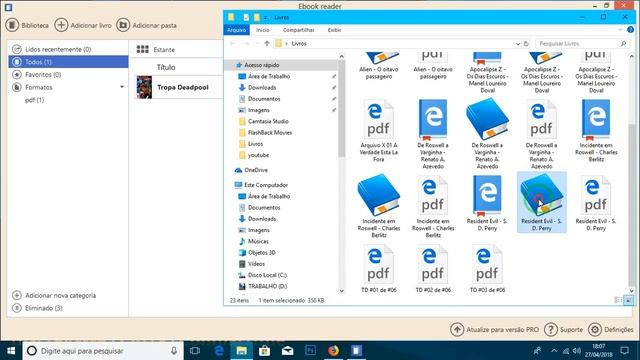Viewport: 640px width, 360px height.
Task: Select the Todos (1) category
Action: 68,62
